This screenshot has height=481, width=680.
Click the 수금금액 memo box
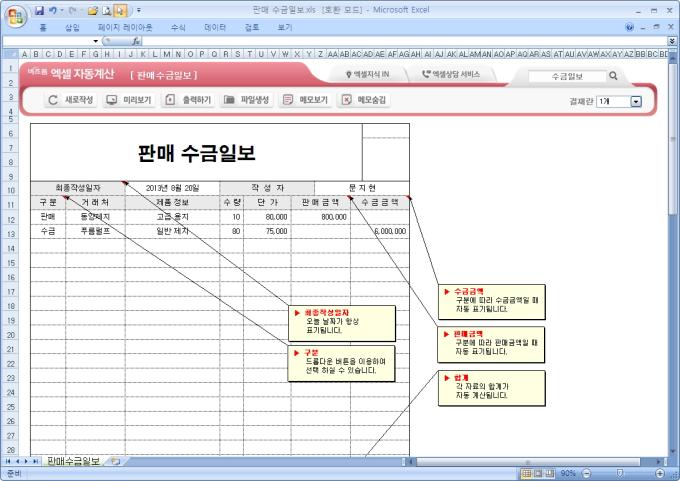point(491,302)
